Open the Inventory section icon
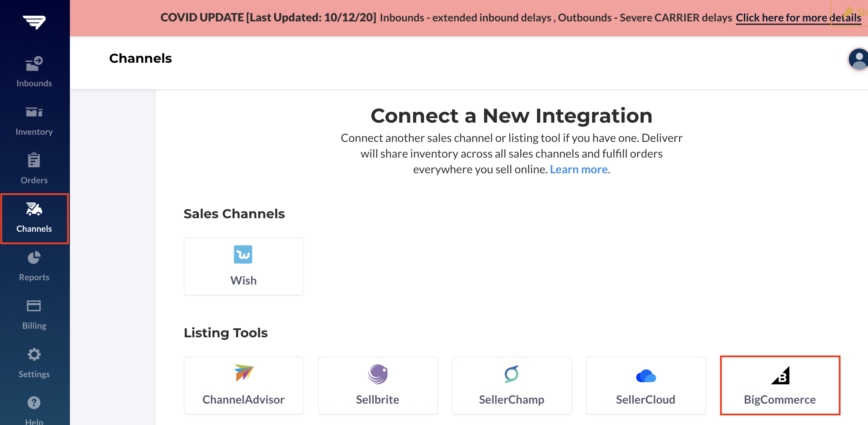The width and height of the screenshot is (868, 425). (x=34, y=112)
